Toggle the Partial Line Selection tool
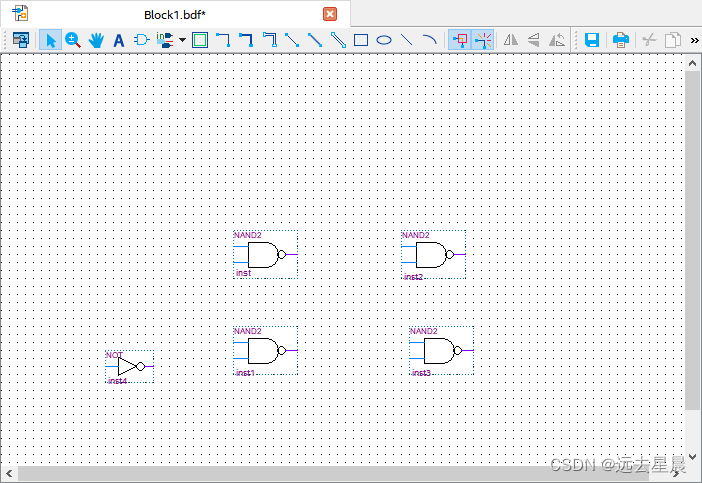This screenshot has height=483, width=702. [460, 40]
